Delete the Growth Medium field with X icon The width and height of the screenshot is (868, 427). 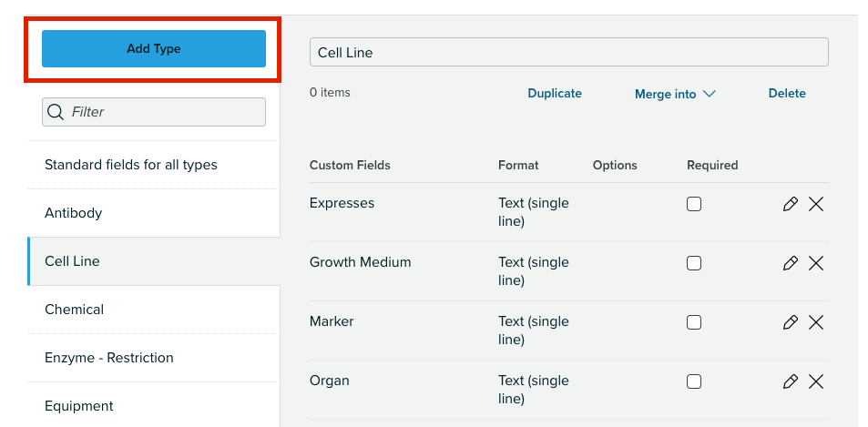pyautogui.click(x=816, y=263)
